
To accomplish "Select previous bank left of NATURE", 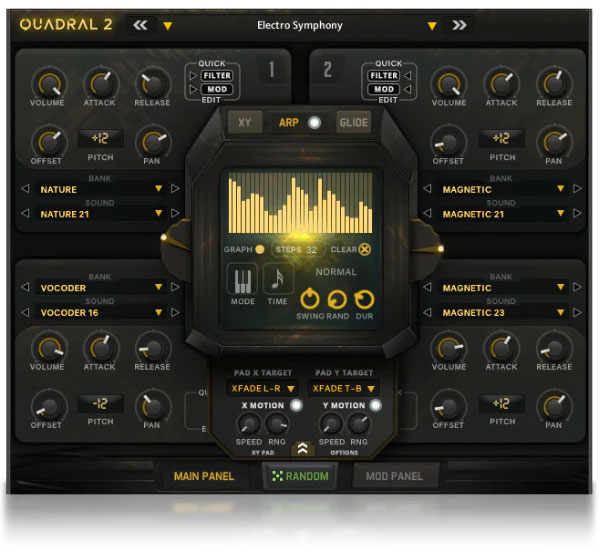I will [25, 188].
